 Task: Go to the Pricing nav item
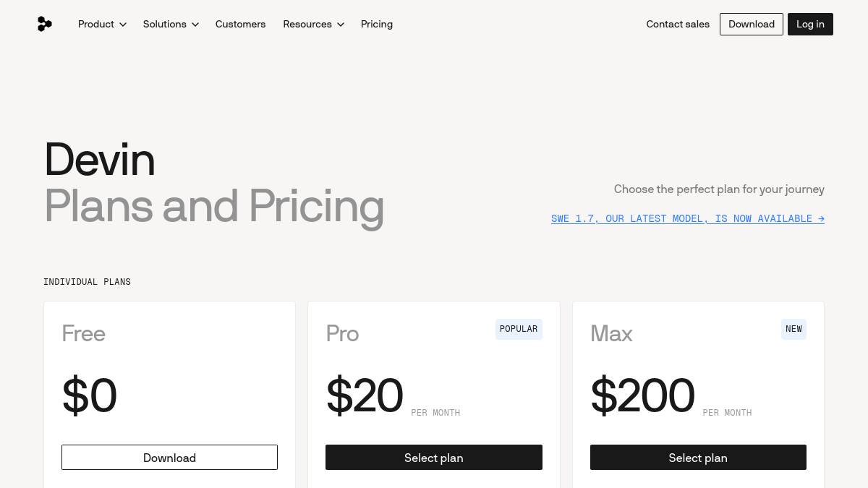[377, 24]
